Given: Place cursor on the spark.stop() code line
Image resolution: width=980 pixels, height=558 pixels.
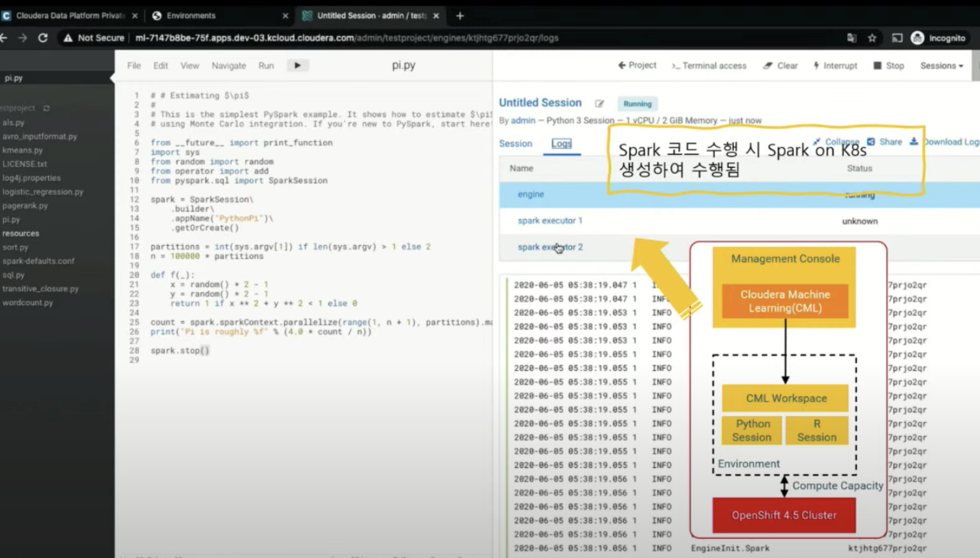Looking at the screenshot, I should click(180, 350).
